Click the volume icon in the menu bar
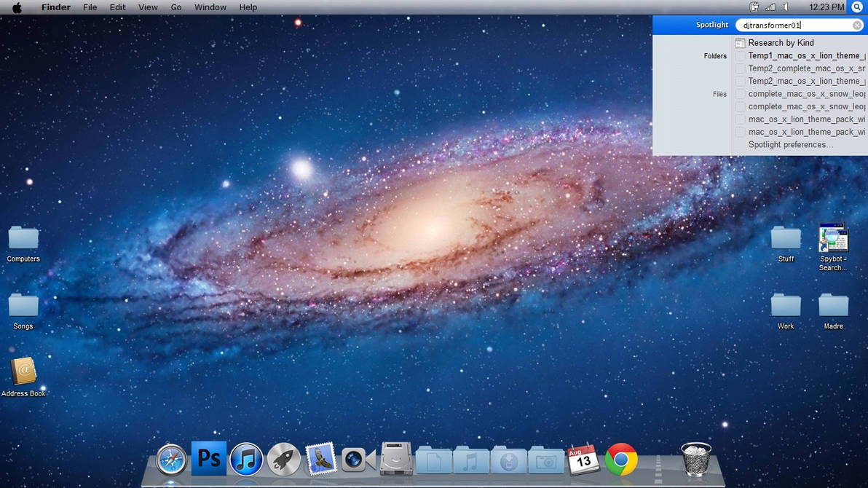868x488 pixels. pos(786,7)
